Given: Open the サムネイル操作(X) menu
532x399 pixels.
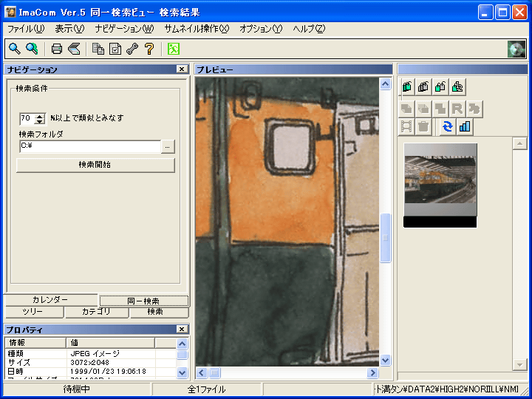Looking at the screenshot, I should [197, 29].
